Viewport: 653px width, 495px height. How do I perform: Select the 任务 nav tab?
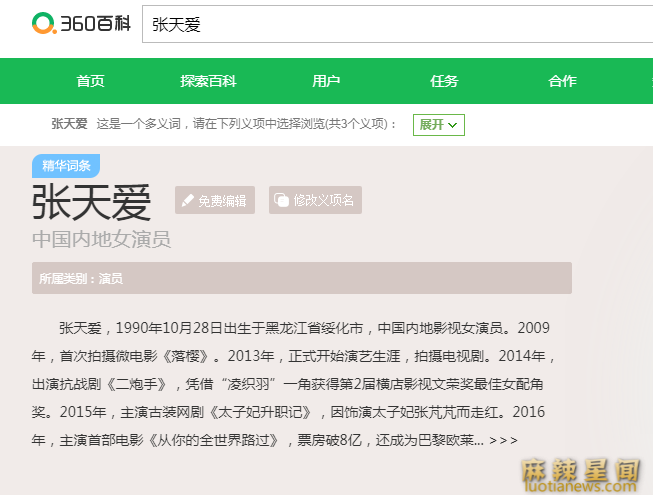[444, 81]
